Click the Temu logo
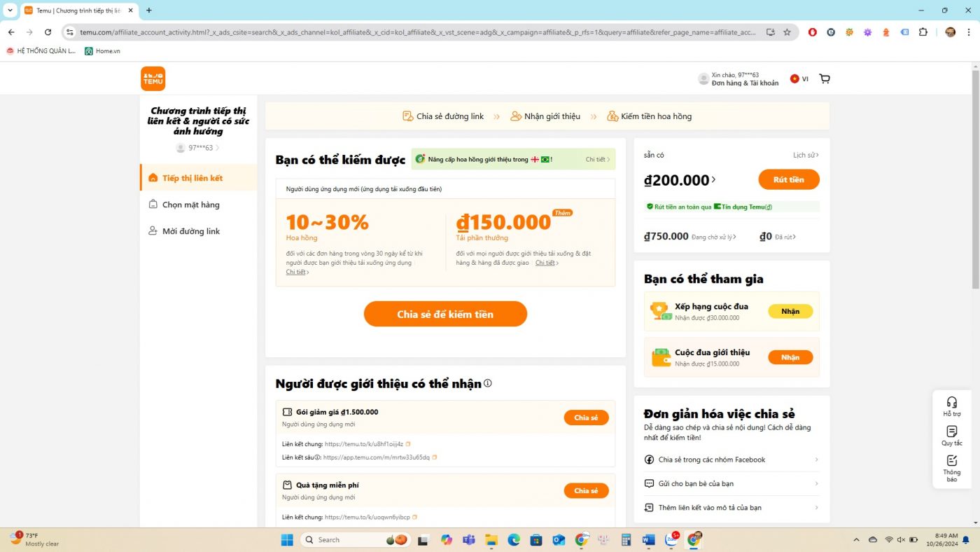This screenshot has height=552, width=980. click(153, 78)
